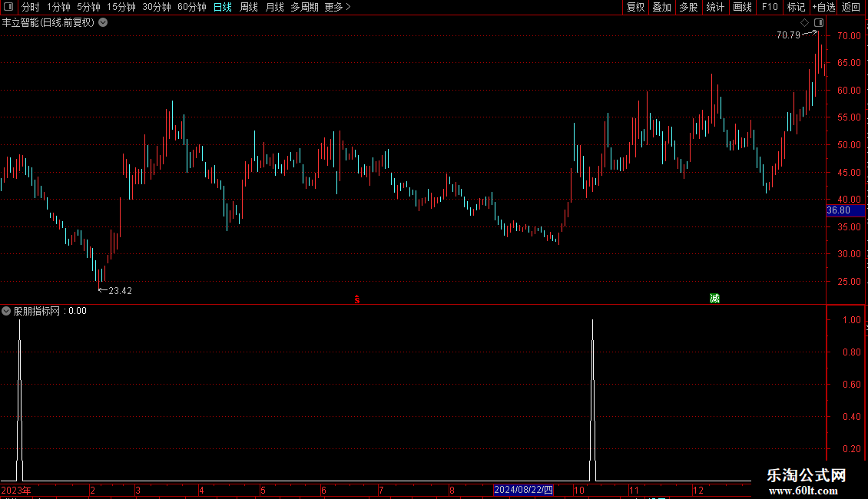This screenshot has height=499, width=868.
Task: Click the 2024/08/22/四 date label
Action: coord(523,490)
